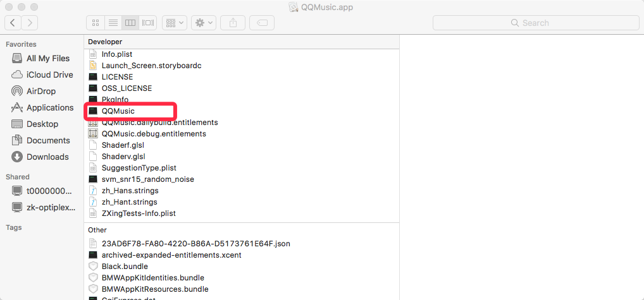Switch to list view mode
644x300 pixels.
(113, 23)
